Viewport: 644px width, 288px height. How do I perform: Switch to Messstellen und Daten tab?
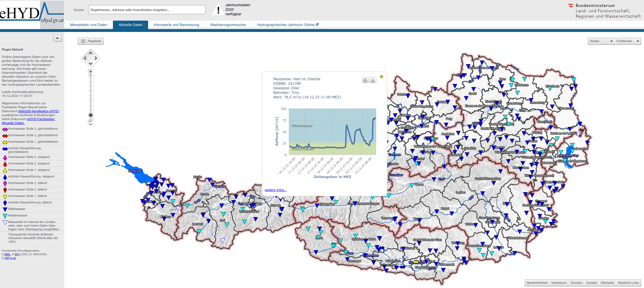coord(89,25)
